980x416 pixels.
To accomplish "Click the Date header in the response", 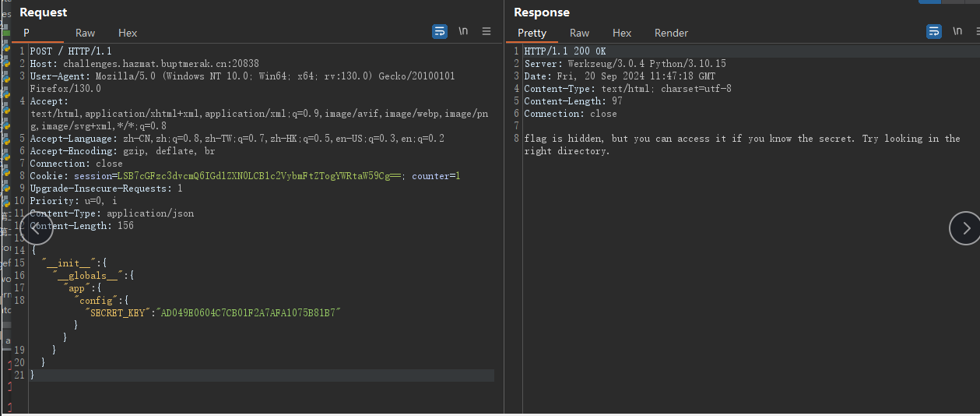I will (x=620, y=76).
